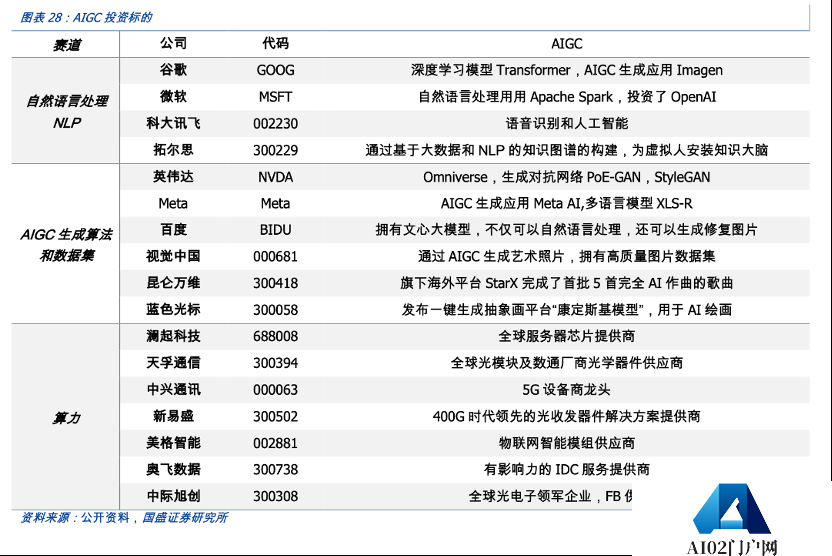832x556 pixels.
Task: Click the source note '资料来源：公开资料，国盛证券研究所'
Action: coord(124,518)
